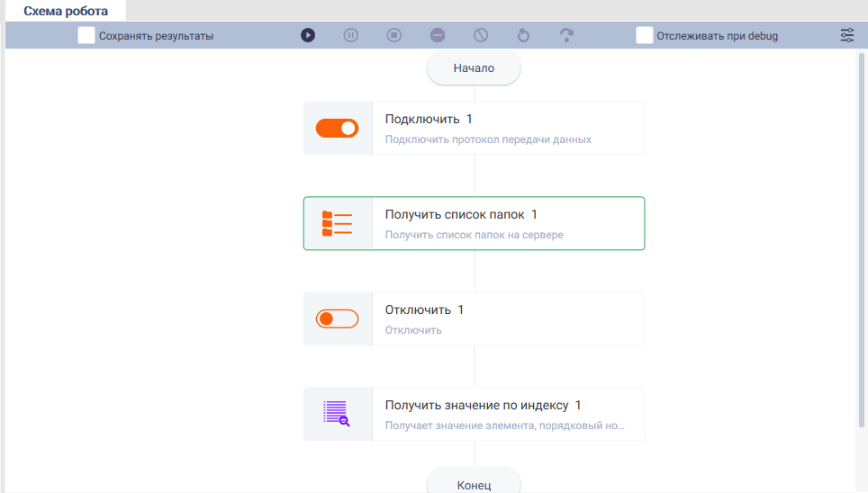This screenshot has height=493, width=868.
Task: Click the Начало start node
Action: [474, 68]
